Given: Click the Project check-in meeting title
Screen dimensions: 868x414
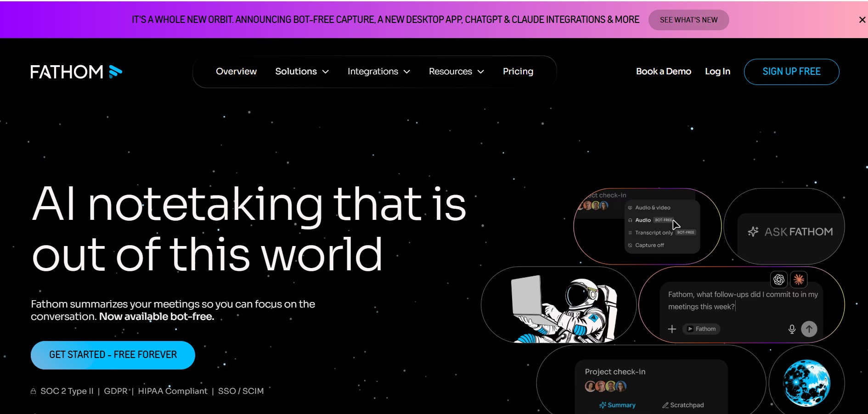Looking at the screenshot, I should click(x=615, y=372).
